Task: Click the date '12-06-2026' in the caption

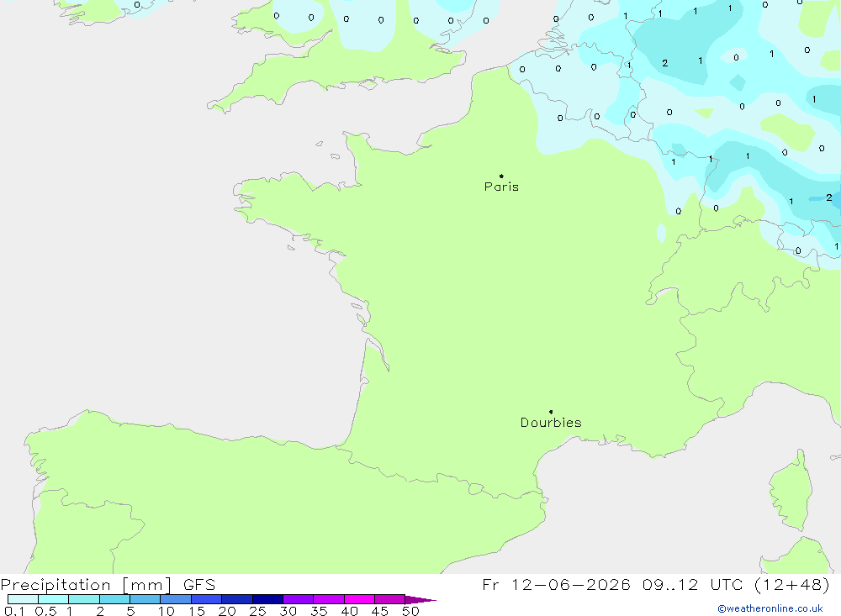Action: (x=571, y=584)
